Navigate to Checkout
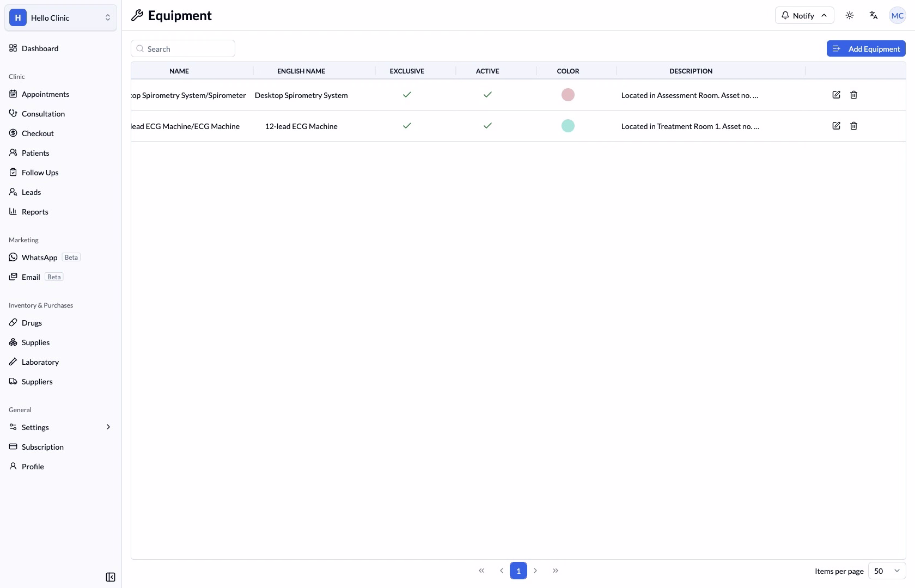This screenshot has width=915, height=588. pos(60,133)
